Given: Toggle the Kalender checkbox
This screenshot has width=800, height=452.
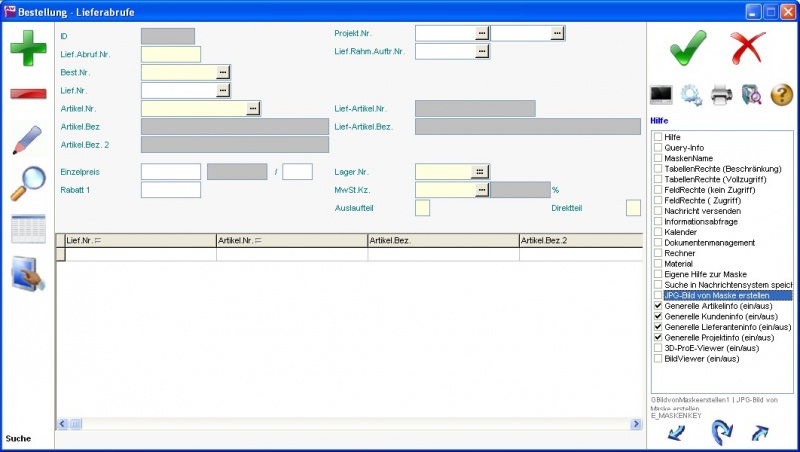Looking at the screenshot, I should (657, 232).
